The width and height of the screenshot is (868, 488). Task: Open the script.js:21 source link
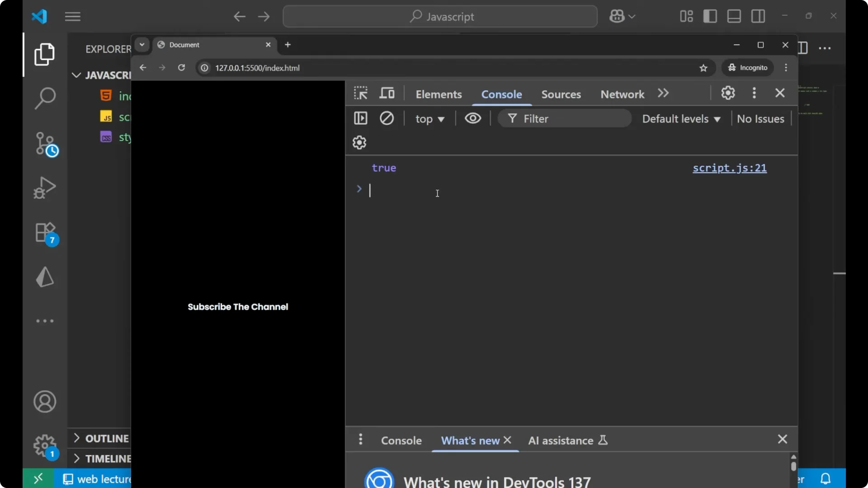729,168
